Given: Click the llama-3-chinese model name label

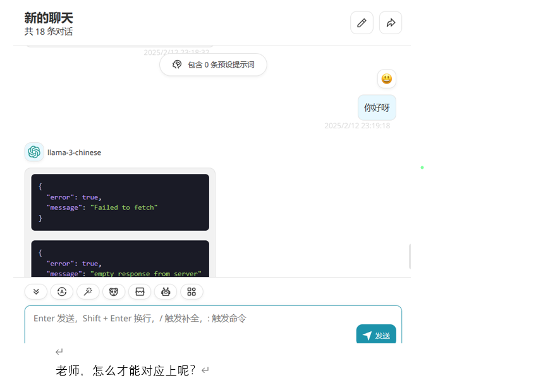Looking at the screenshot, I should point(74,152).
